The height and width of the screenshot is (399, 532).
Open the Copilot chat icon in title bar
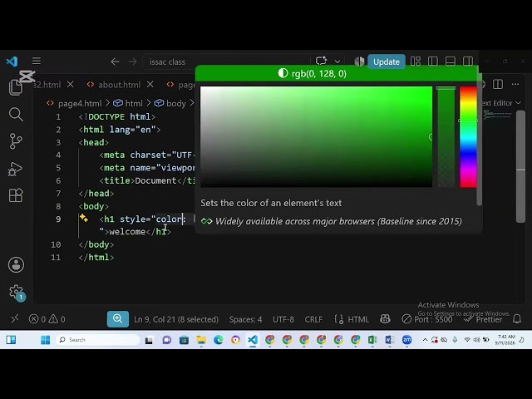click(321, 62)
